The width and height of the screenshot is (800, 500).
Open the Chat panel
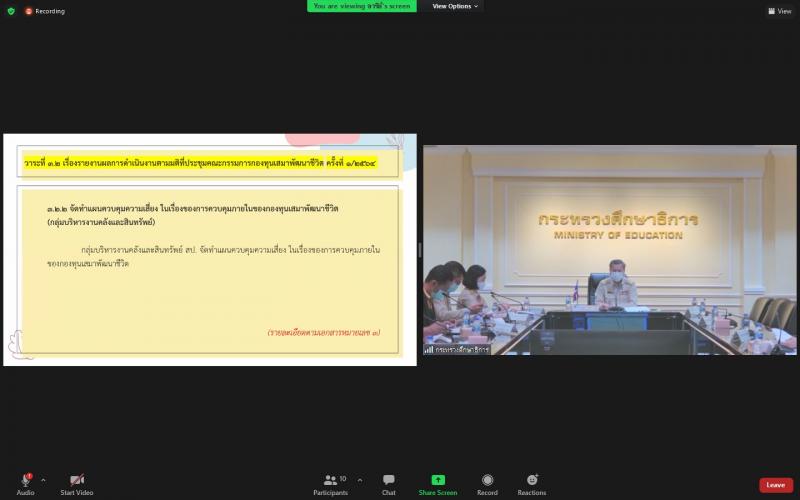click(389, 484)
